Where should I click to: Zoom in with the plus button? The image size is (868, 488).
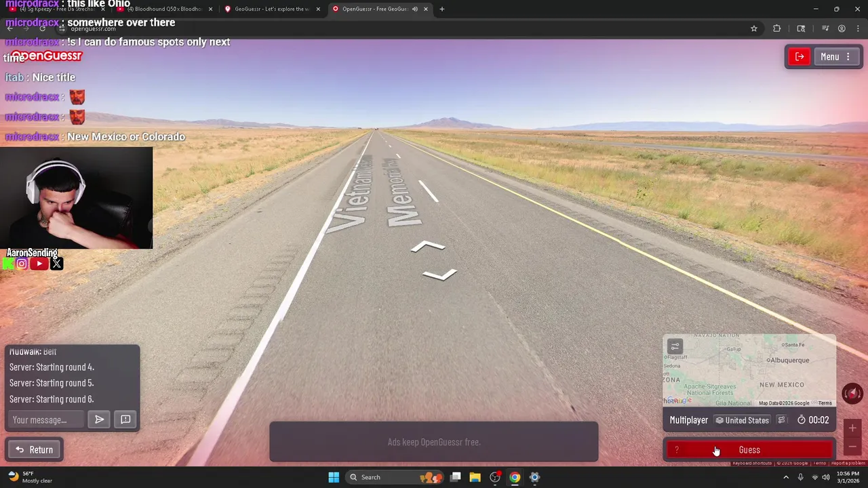[x=852, y=428]
